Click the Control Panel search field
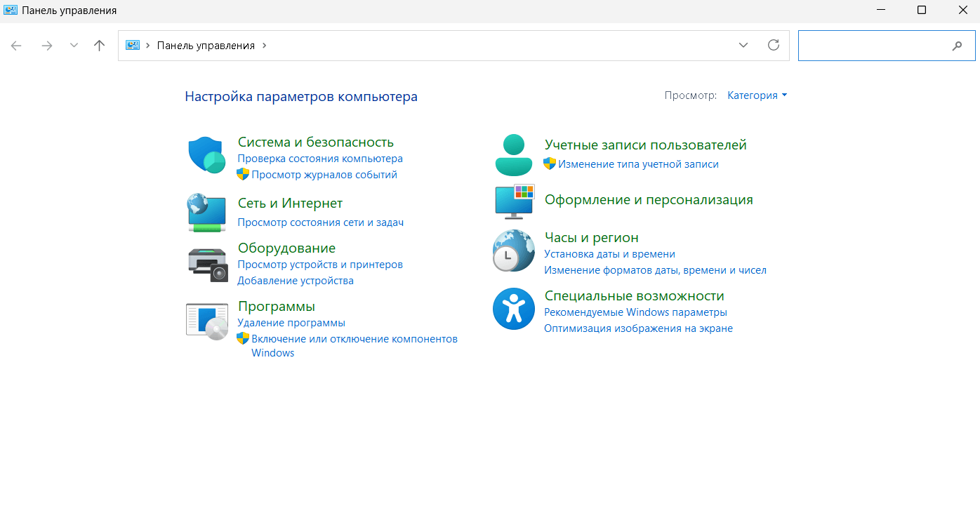The height and width of the screenshot is (513, 980). tap(874, 46)
